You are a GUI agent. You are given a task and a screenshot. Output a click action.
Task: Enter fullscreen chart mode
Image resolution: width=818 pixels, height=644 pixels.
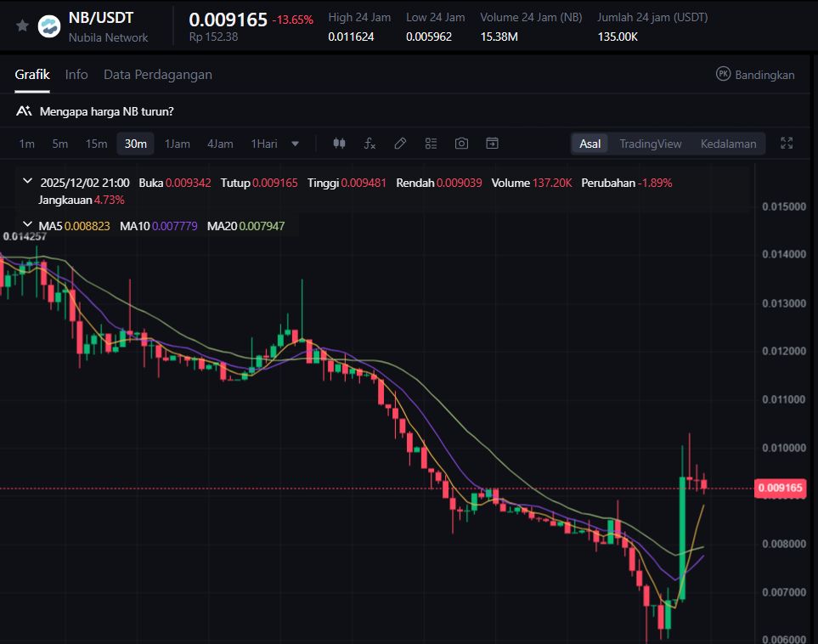787,144
